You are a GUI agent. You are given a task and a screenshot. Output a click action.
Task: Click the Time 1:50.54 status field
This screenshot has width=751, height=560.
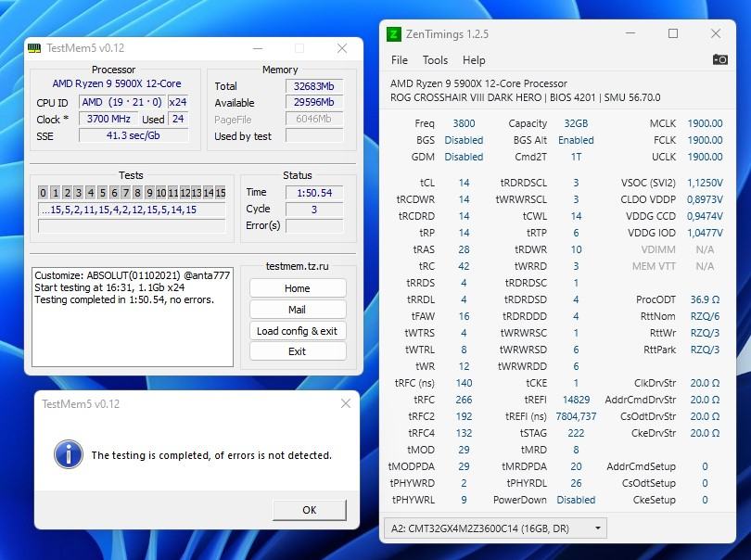point(314,193)
